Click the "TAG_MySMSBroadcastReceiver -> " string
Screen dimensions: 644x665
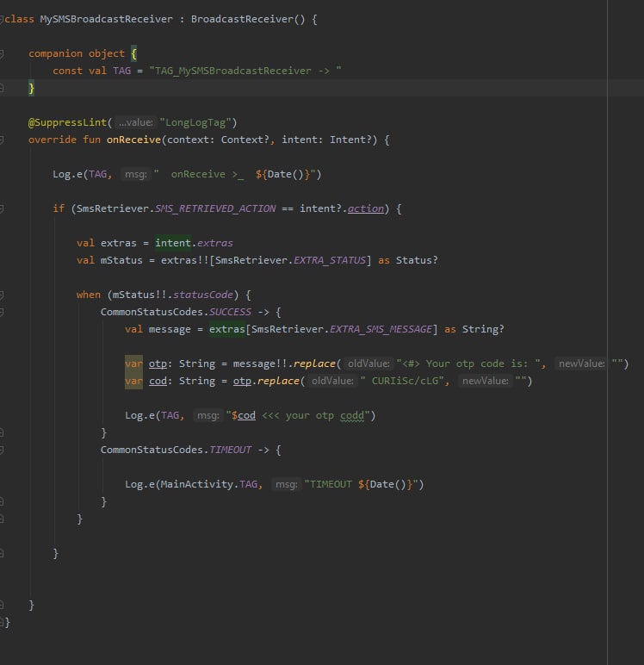coord(245,71)
